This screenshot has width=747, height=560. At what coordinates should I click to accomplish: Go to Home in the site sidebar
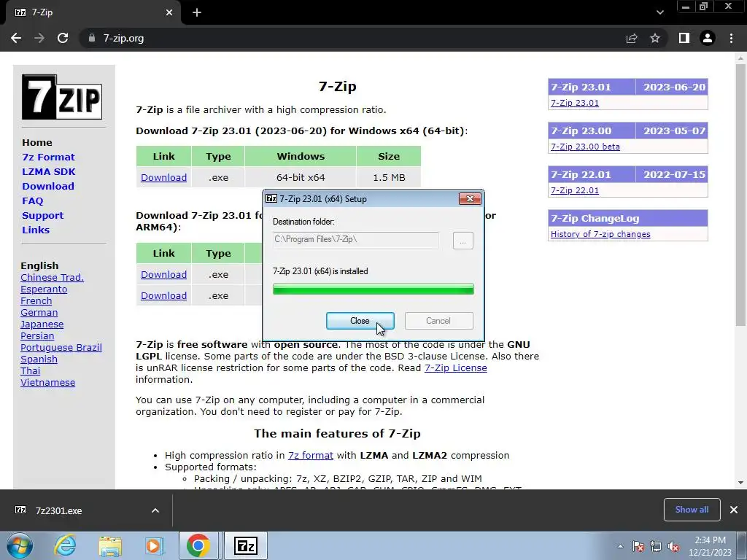coord(37,142)
